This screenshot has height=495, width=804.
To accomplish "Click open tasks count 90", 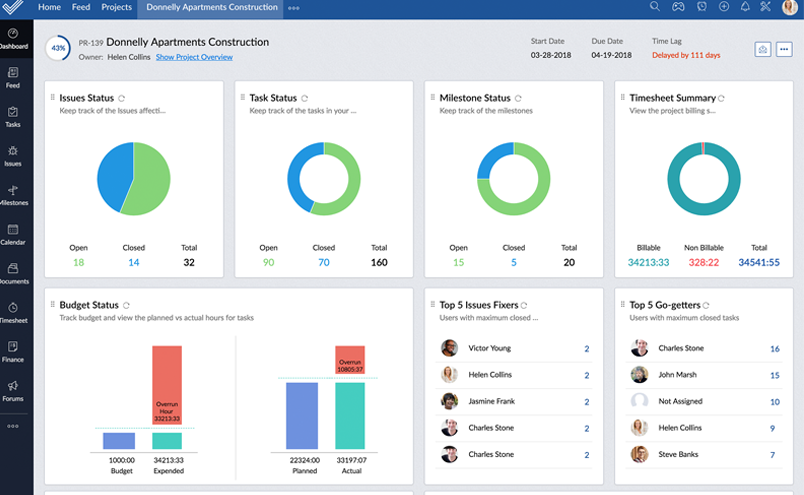I will point(269,263).
